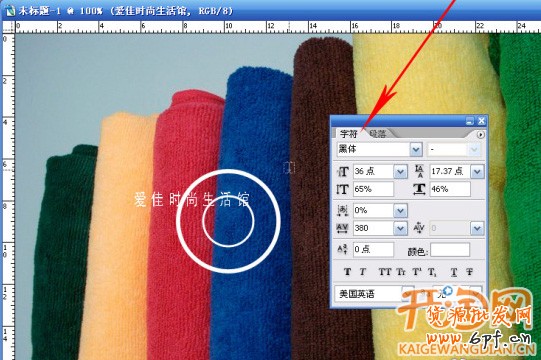
Task: Click the Subscript style icon
Action: (x=432, y=272)
